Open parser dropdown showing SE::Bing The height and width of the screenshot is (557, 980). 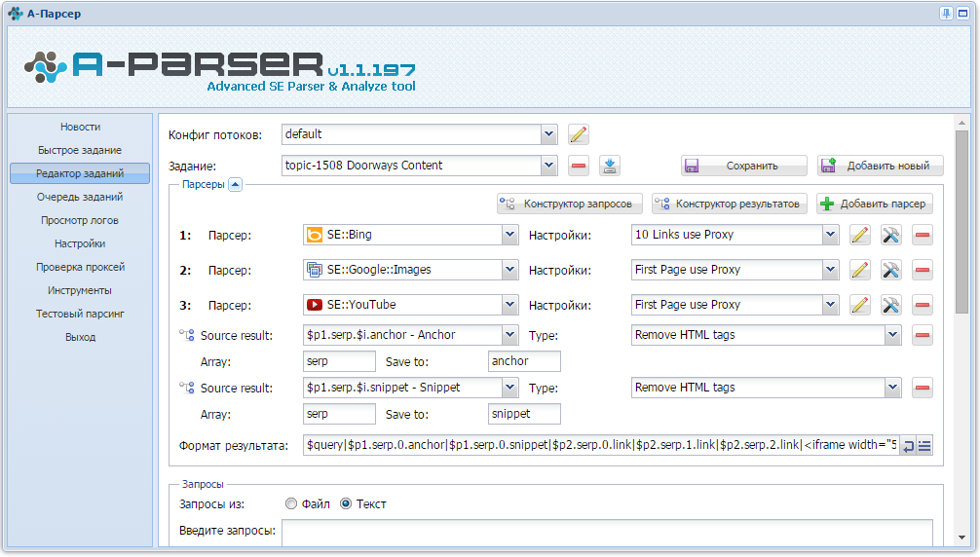[x=510, y=235]
